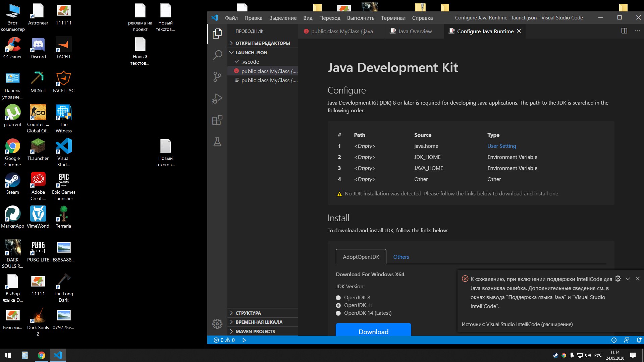The image size is (644, 362).
Task: Open the Manage gear in activity bar
Action: coord(217,323)
